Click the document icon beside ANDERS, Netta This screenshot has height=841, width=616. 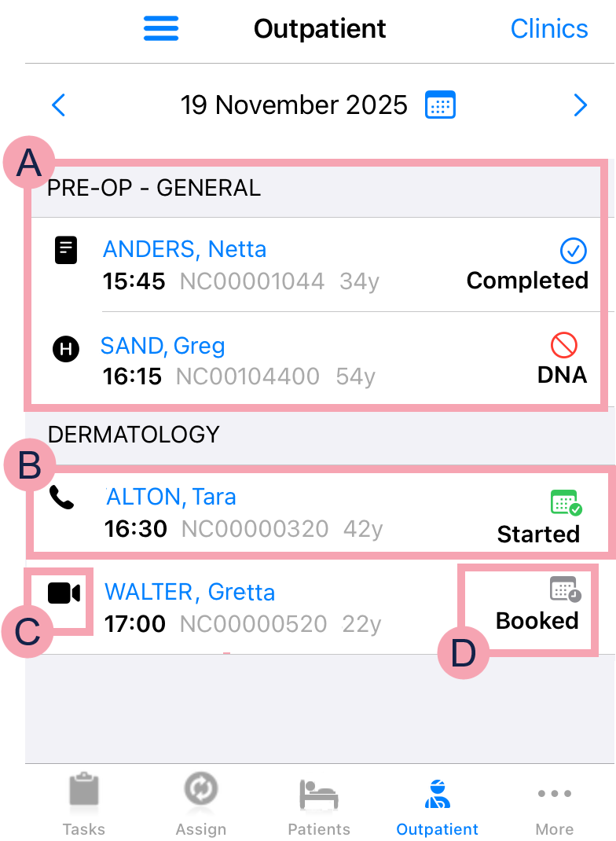[x=66, y=251]
